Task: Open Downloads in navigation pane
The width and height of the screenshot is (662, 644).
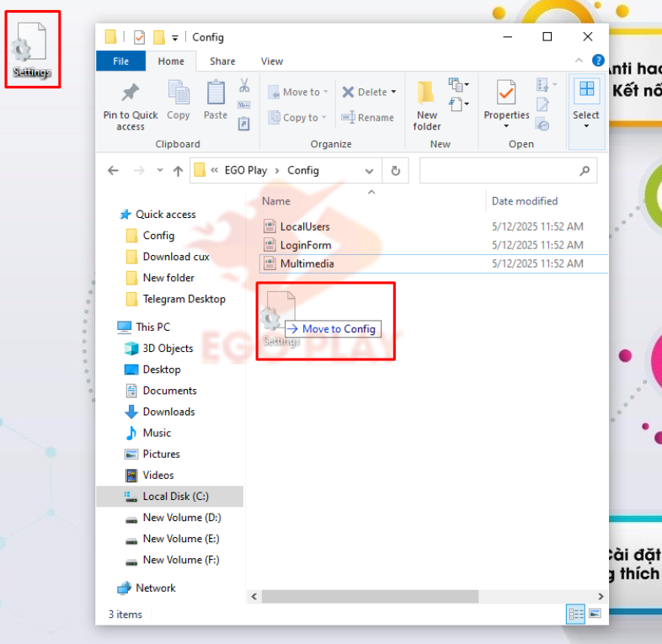Action: [168, 412]
